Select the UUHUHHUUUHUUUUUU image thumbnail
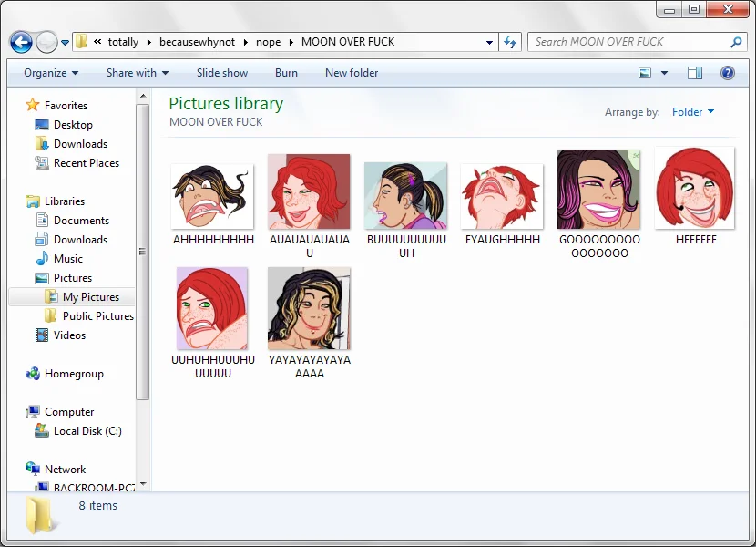Image resolution: width=756 pixels, height=547 pixels. coord(212,308)
